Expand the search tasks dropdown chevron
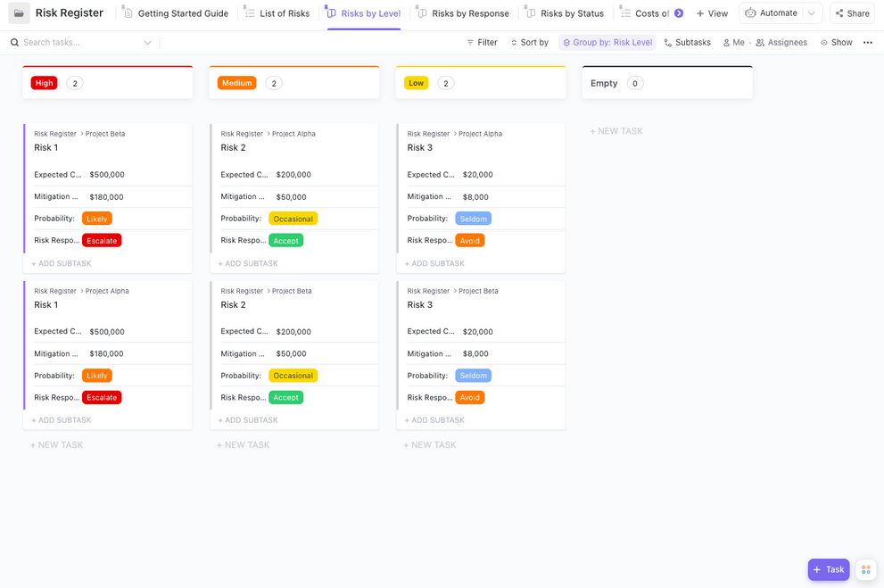The width and height of the screenshot is (884, 588). point(148,43)
